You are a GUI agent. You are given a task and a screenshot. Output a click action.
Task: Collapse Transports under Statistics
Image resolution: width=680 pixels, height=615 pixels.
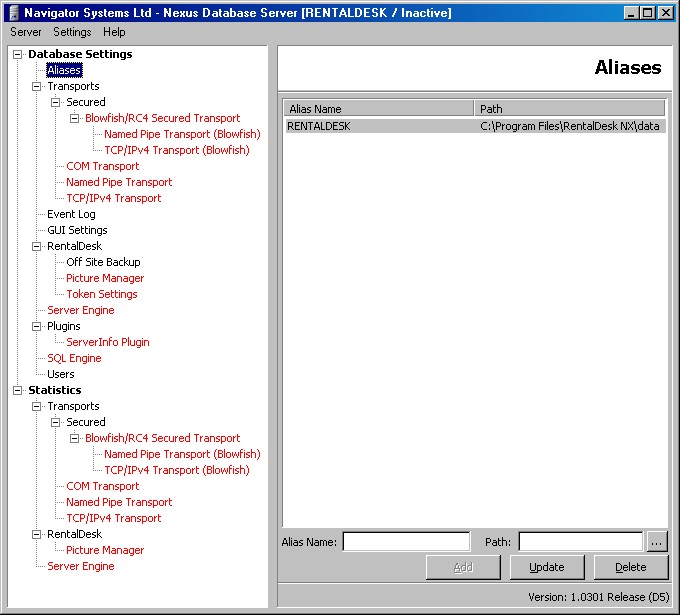36,406
